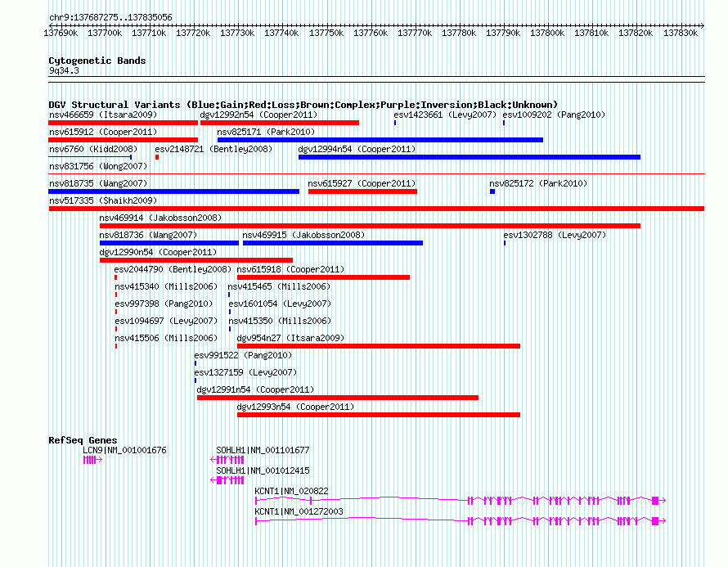728x567 pixels.
Task: Click the red nsv469914 loss bar
Action: coord(370,226)
